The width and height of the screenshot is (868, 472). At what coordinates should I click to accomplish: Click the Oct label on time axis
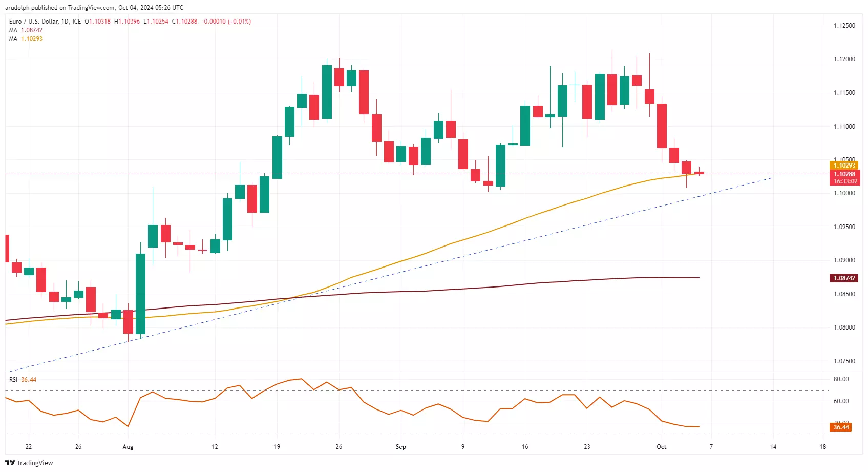662,447
